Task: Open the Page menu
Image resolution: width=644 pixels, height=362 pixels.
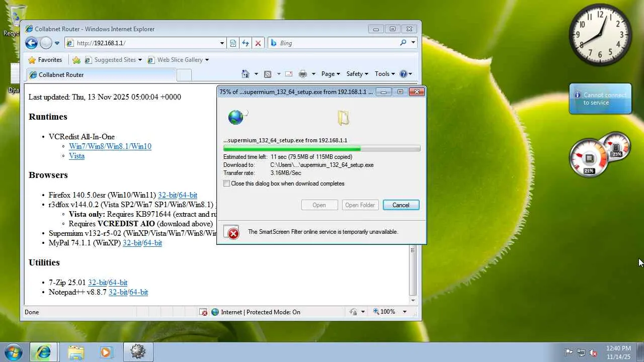Action: pos(331,74)
